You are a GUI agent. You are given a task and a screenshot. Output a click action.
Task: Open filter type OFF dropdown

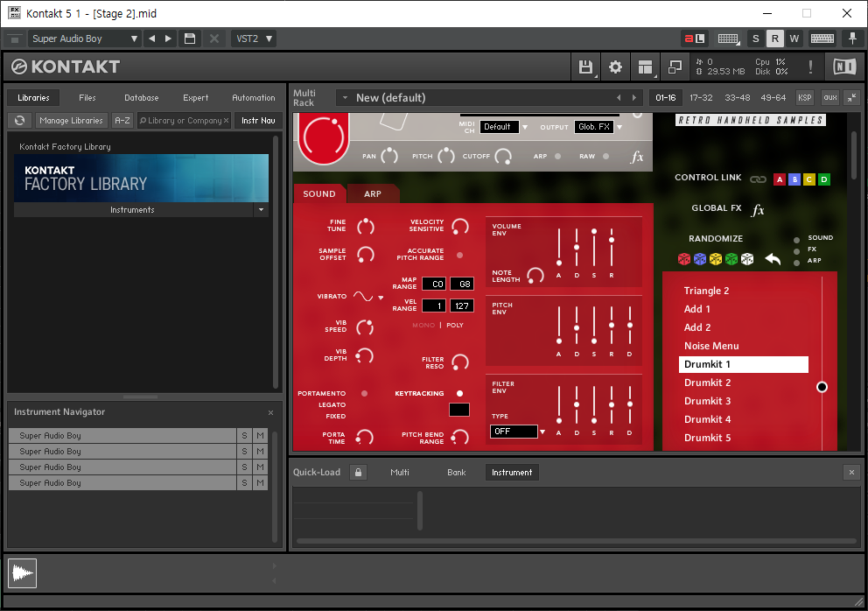tap(542, 432)
